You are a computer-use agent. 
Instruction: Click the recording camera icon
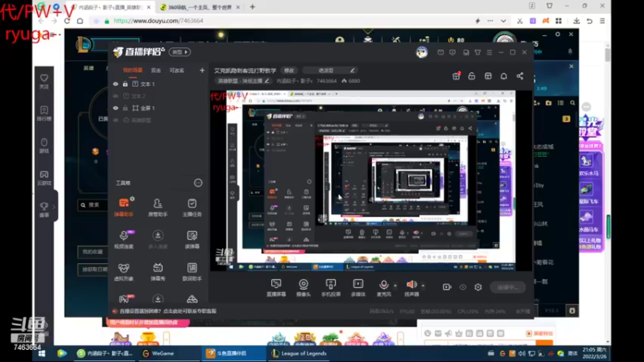[x=447, y=287]
